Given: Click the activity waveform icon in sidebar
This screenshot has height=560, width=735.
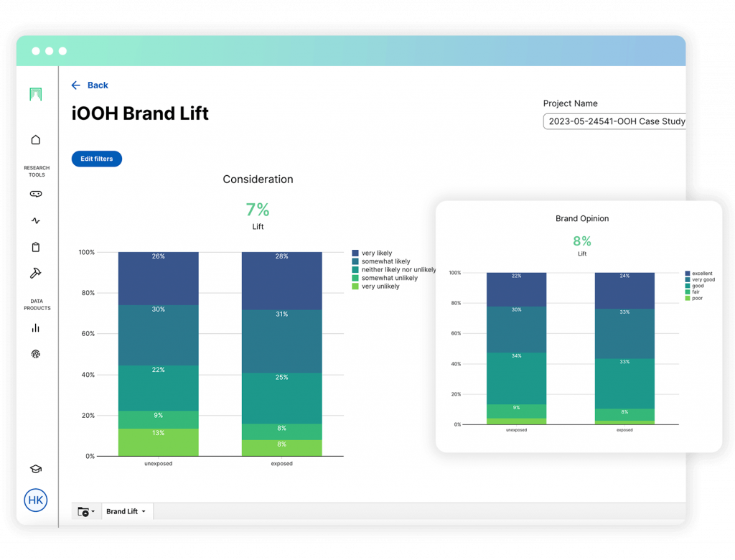Looking at the screenshot, I should [x=35, y=220].
